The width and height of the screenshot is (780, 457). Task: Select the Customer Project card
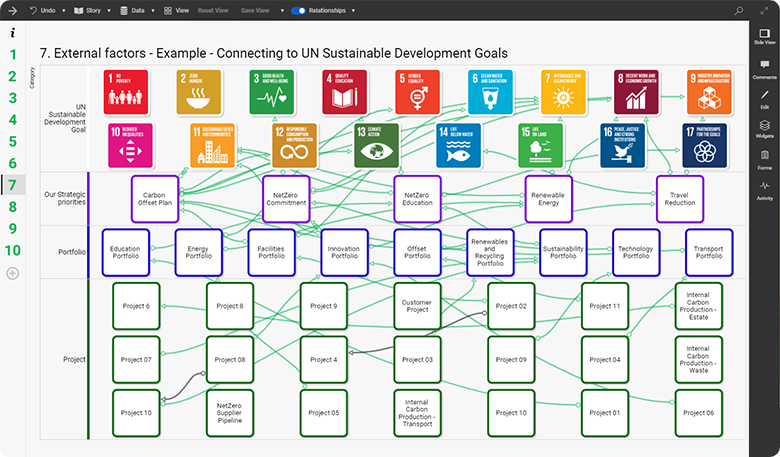tap(417, 306)
